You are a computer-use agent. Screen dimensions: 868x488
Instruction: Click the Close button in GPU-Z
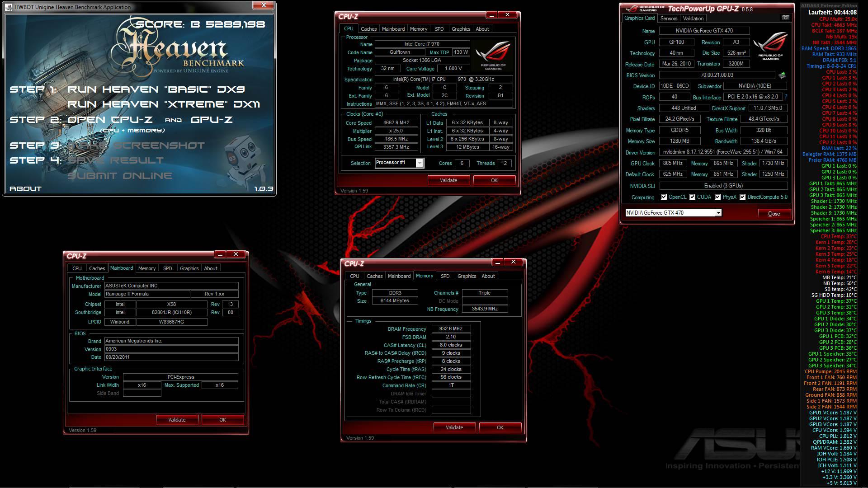[774, 214]
